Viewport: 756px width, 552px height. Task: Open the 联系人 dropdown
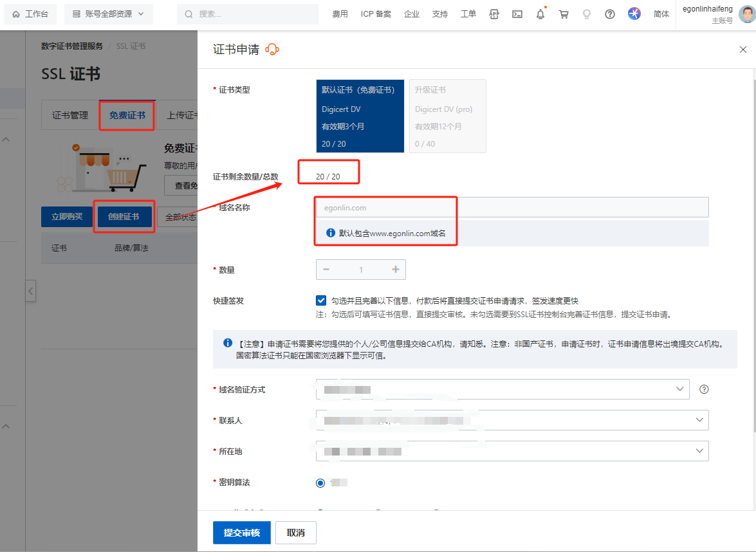(512, 420)
